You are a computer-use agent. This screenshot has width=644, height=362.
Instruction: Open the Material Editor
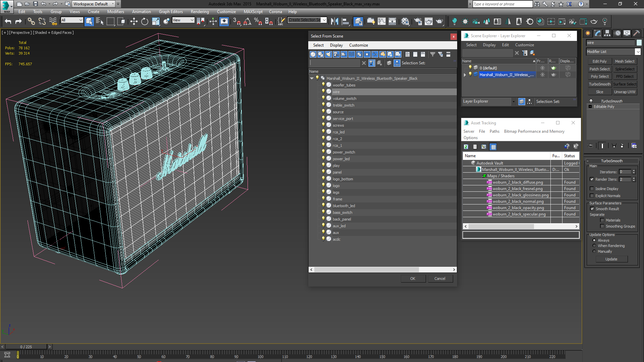click(405, 21)
